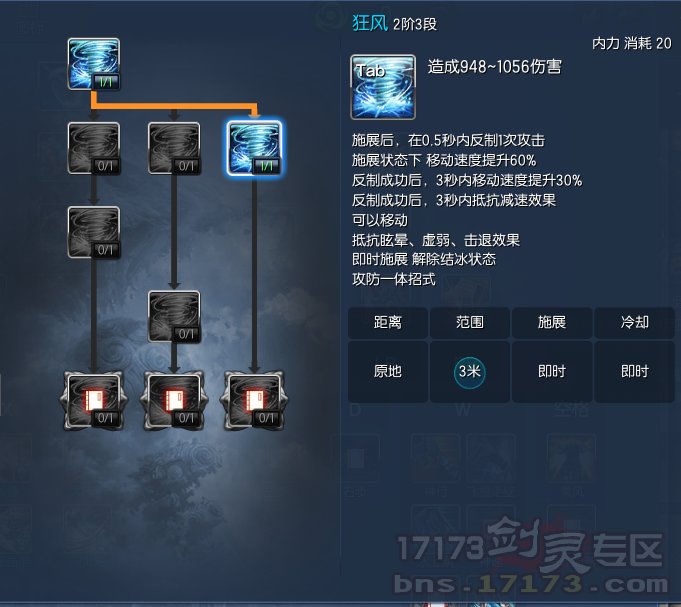
Task: Choose the middle column third-tier locked node
Action: (x=174, y=317)
